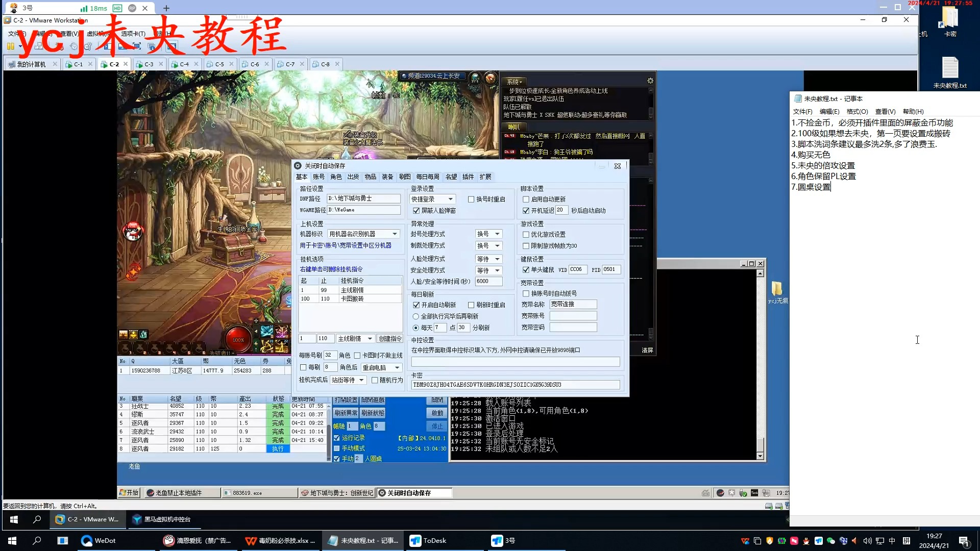This screenshot has width=980, height=551.
Task: Click the QQ penguin tray icon
Action: tap(806, 541)
